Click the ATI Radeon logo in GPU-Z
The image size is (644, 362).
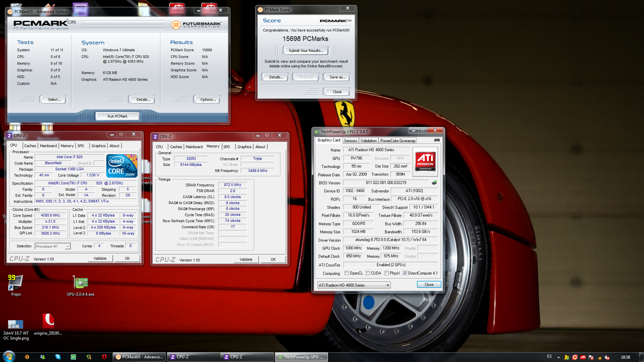(425, 161)
